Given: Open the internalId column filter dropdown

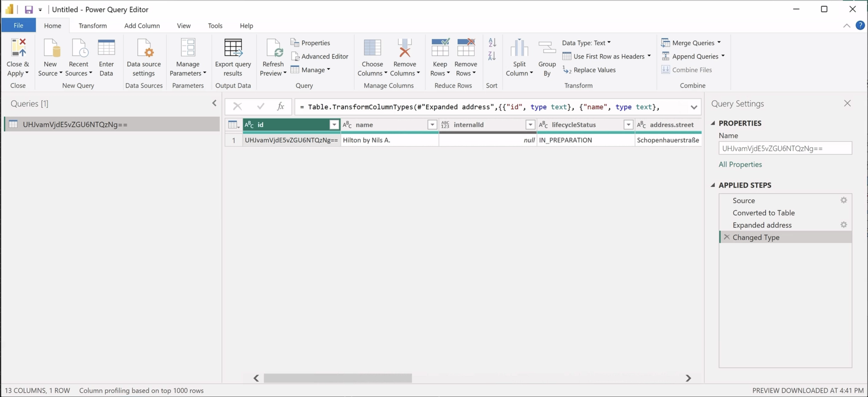Looking at the screenshot, I should pos(530,125).
